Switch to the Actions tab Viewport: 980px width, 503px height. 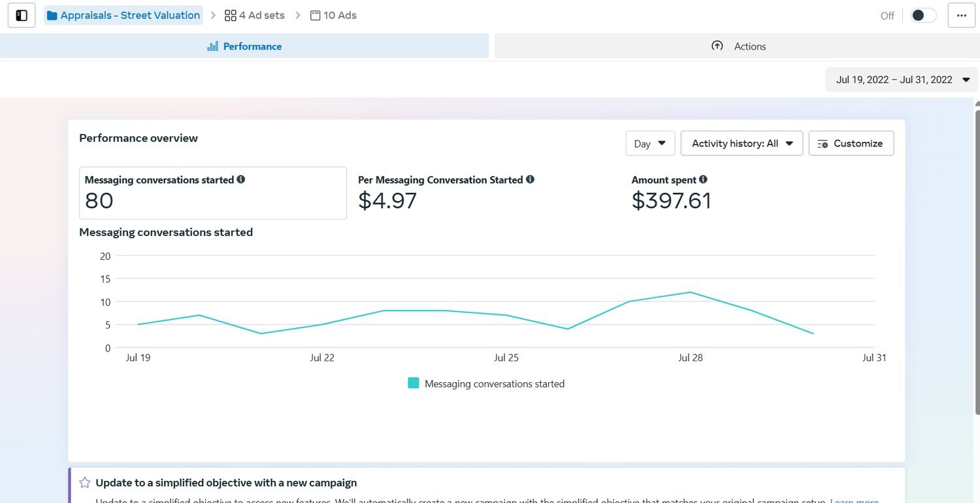point(737,46)
